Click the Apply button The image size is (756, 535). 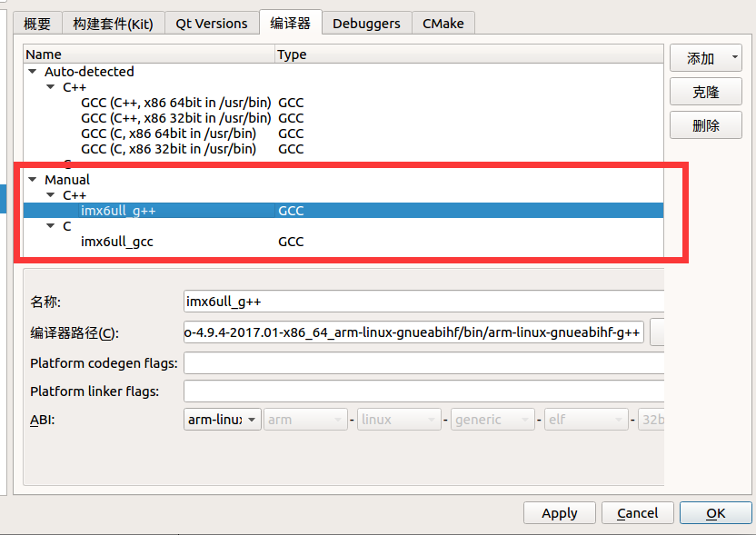click(x=559, y=512)
